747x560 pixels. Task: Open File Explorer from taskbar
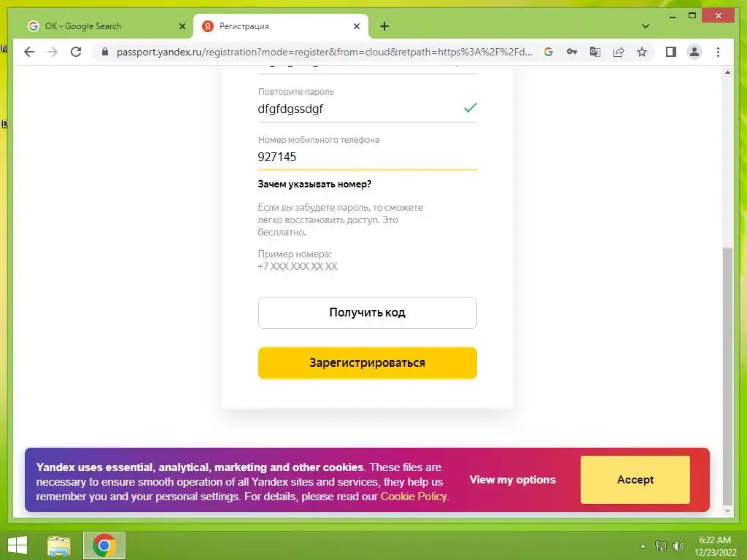59,545
